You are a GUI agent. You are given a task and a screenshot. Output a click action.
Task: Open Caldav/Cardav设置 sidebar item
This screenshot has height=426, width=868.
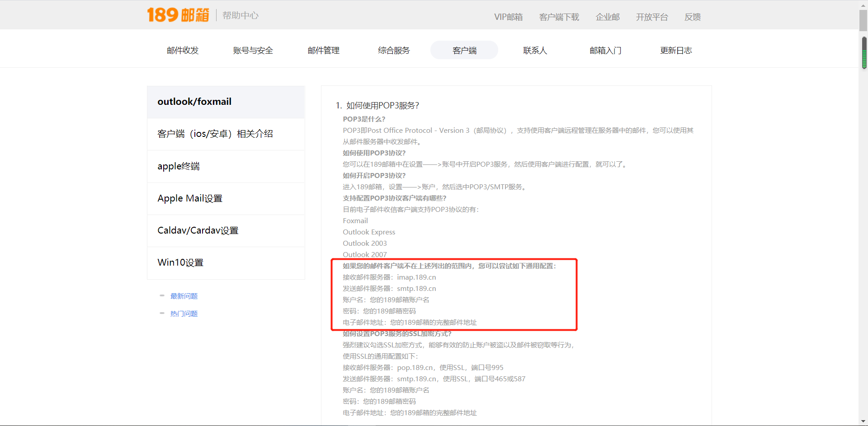point(226,231)
